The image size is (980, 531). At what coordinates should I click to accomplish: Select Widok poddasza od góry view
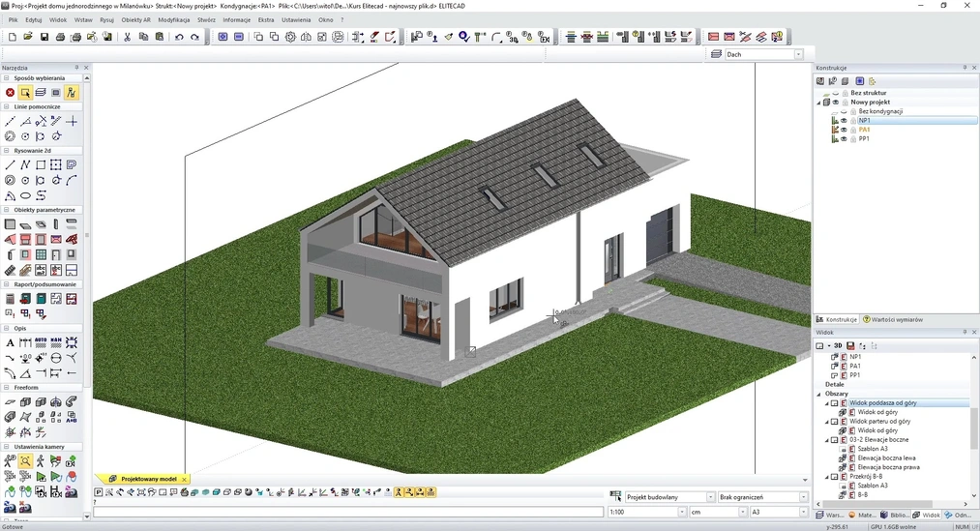coord(882,403)
